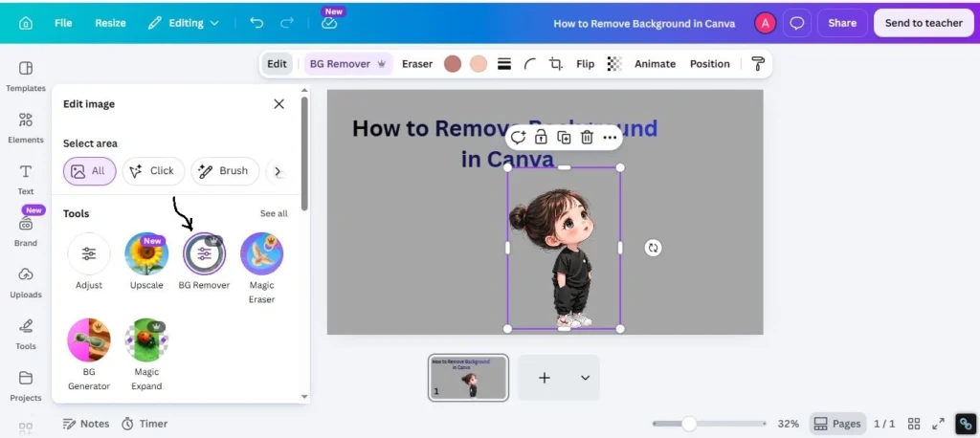
Task: Open the Editing mode dropdown
Action: click(x=183, y=23)
